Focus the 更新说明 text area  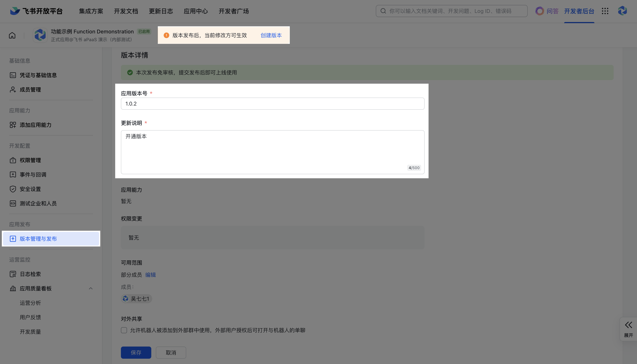coord(273,152)
